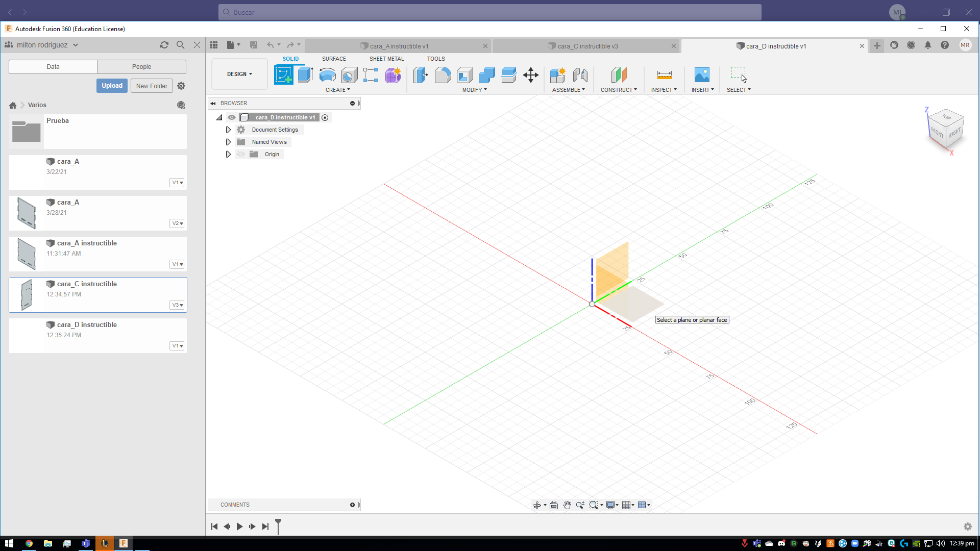Select the Hole tool

(x=349, y=76)
